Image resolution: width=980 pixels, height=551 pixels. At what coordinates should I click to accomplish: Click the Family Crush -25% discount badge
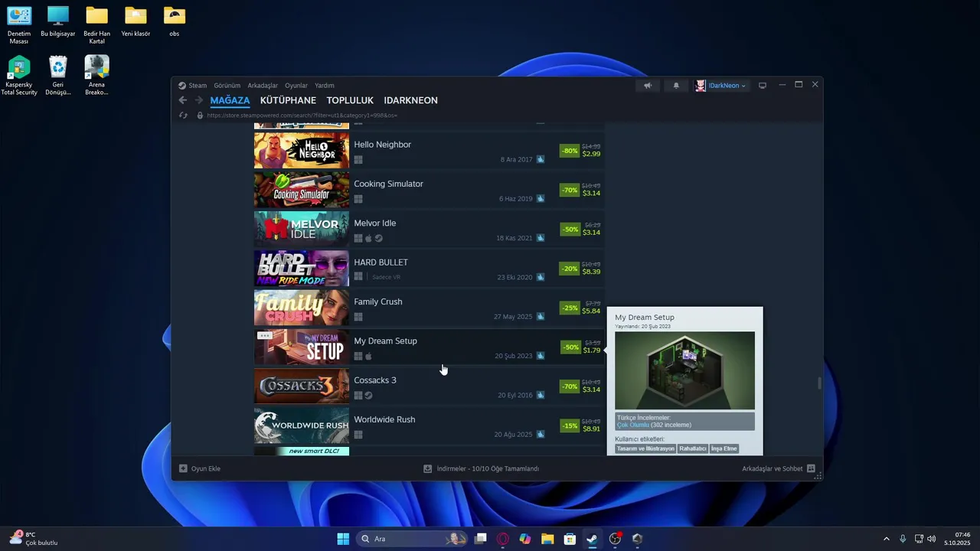coord(570,308)
